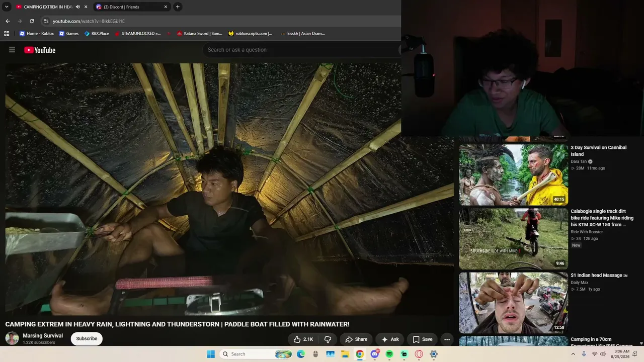Image resolution: width=644 pixels, height=362 pixels.
Task: Focus the browser address bar
Action: tap(221, 21)
